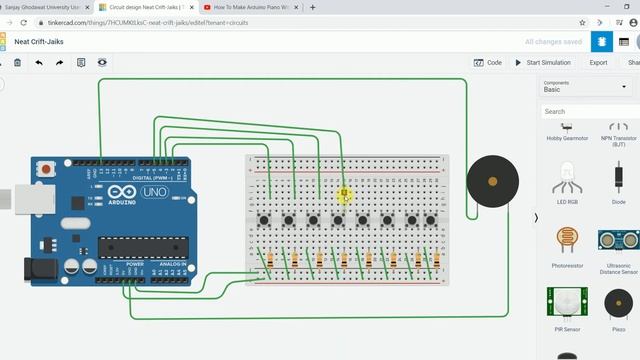This screenshot has height=360, width=640.
Task: Open the media control icon
Action: point(619,23)
